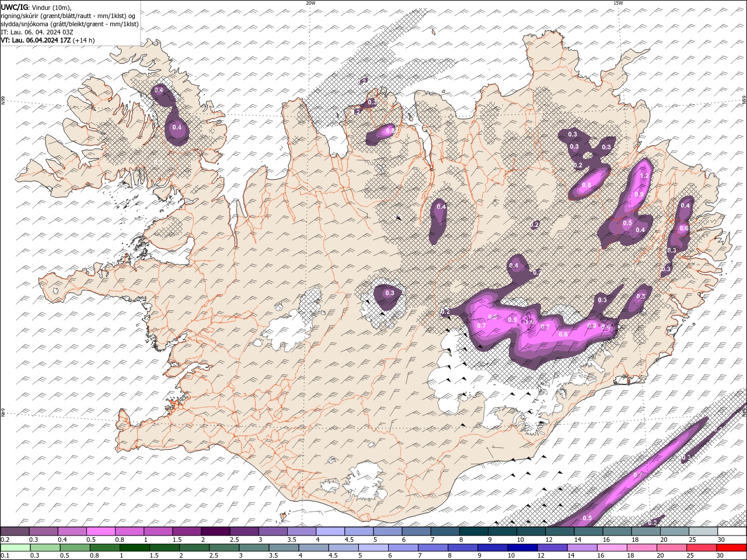Click the '0.2' number under the snow legend
The height and width of the screenshot is (560, 747).
[x=4, y=540]
